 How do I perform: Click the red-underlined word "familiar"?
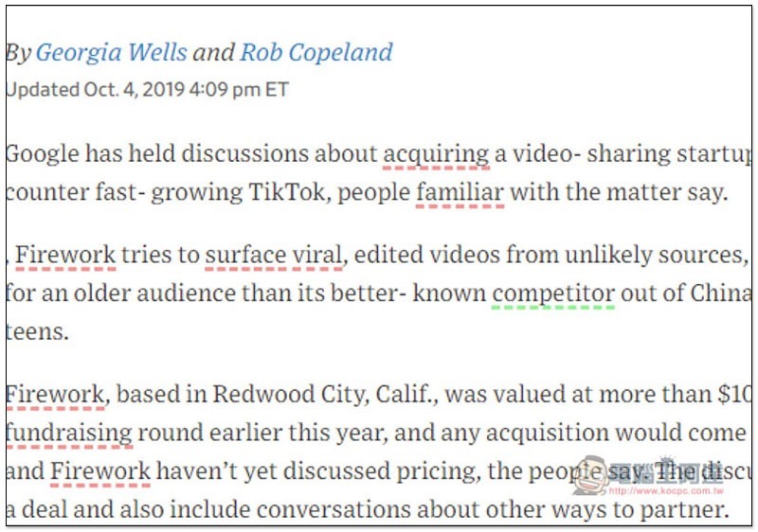coord(460,193)
